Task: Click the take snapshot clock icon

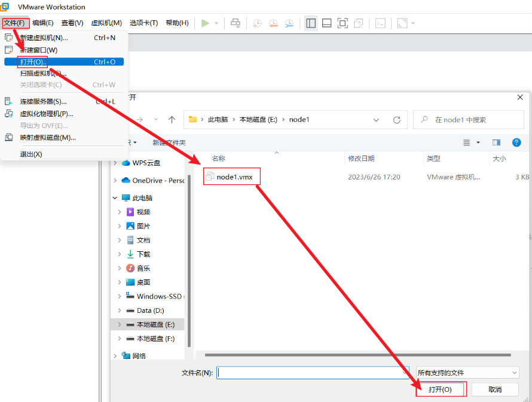Action: click(257, 23)
